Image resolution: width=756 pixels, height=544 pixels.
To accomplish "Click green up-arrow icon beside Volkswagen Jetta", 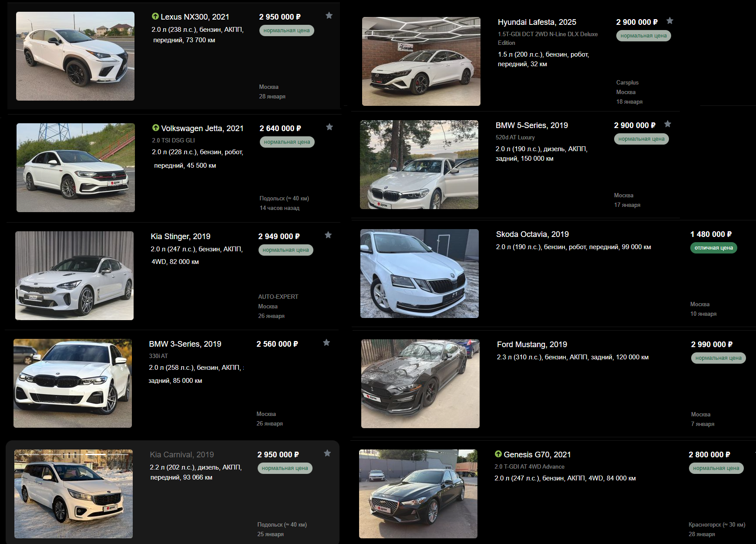I will [x=156, y=128].
